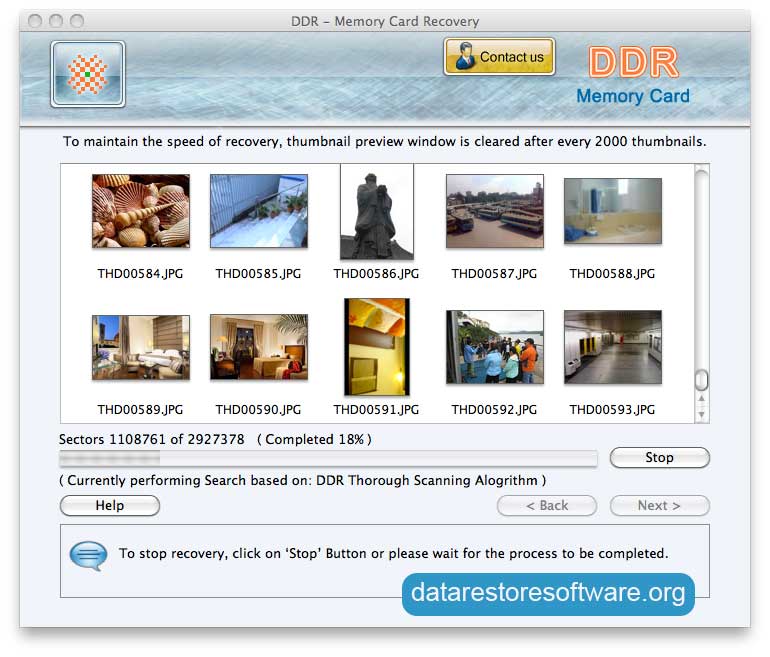Image resolution: width=770 pixels, height=657 pixels.
Task: Select the dark hotel room thumbnail THD00590.JPG
Action: 259,348
